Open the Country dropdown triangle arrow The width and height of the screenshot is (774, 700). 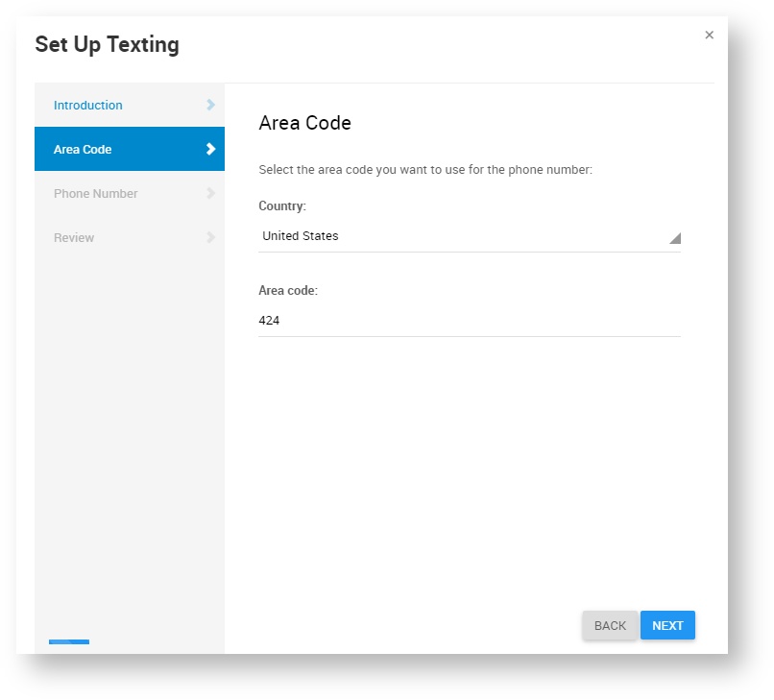[x=674, y=237]
